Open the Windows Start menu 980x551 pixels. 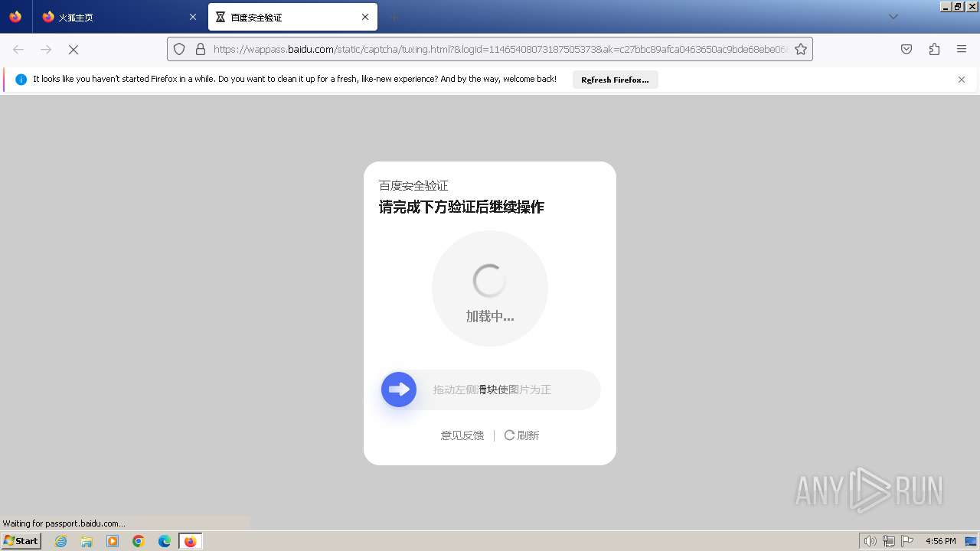[21, 541]
